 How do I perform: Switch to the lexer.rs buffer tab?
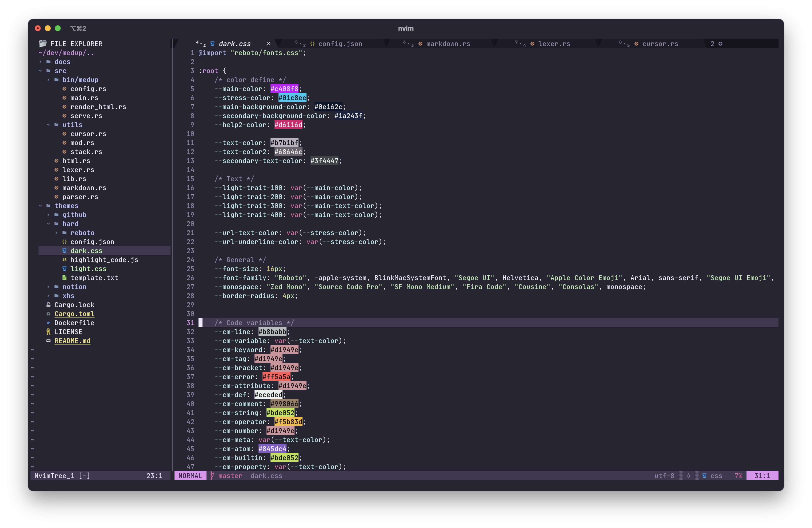(x=554, y=44)
